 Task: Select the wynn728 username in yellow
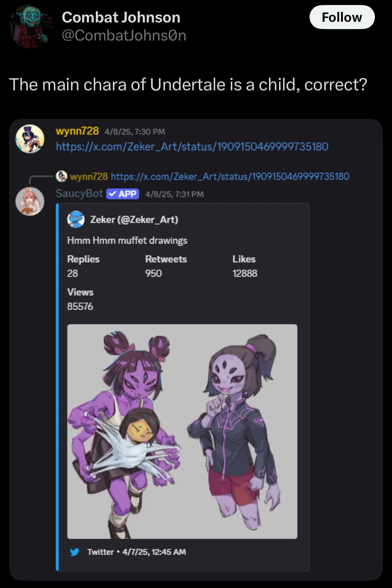pos(77,131)
